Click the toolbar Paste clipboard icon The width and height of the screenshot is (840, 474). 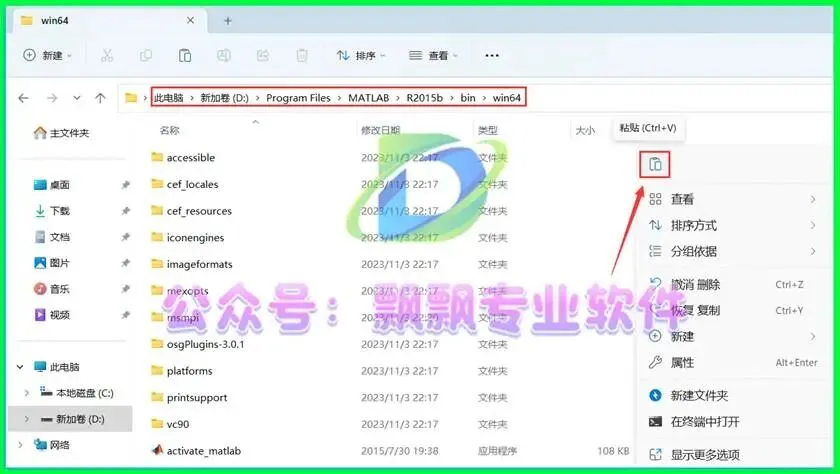pos(185,55)
